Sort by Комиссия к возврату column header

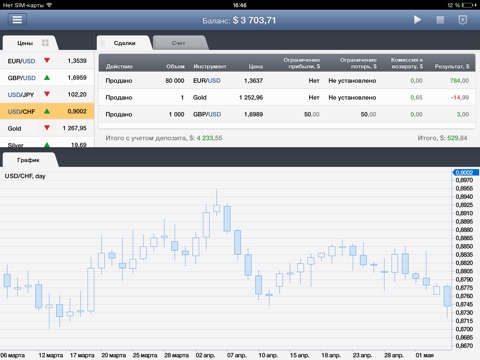(x=407, y=63)
